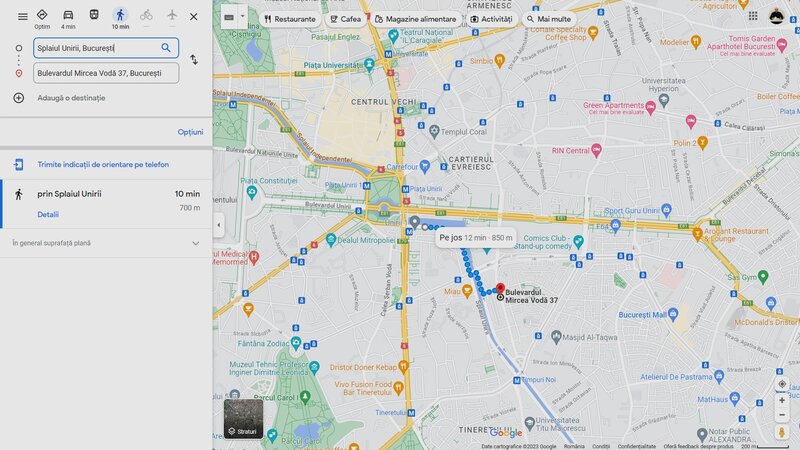Switch map layers via Straturi thumbnail
800x450 pixels.
coord(243,419)
